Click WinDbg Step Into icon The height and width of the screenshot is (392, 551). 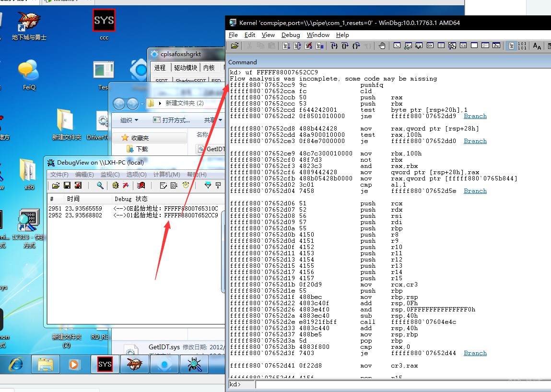334,46
